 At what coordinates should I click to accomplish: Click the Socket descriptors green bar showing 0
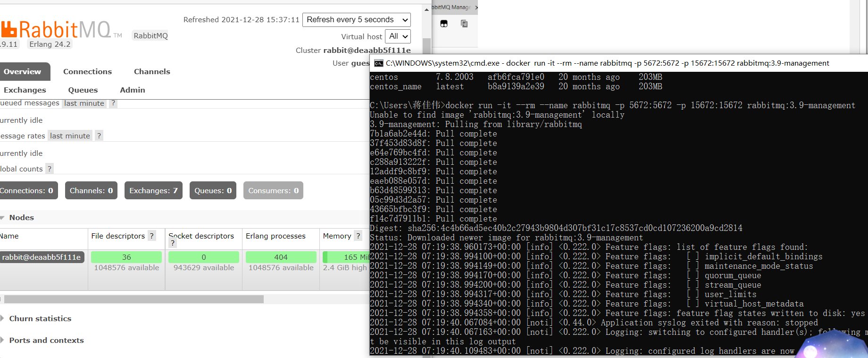click(204, 257)
